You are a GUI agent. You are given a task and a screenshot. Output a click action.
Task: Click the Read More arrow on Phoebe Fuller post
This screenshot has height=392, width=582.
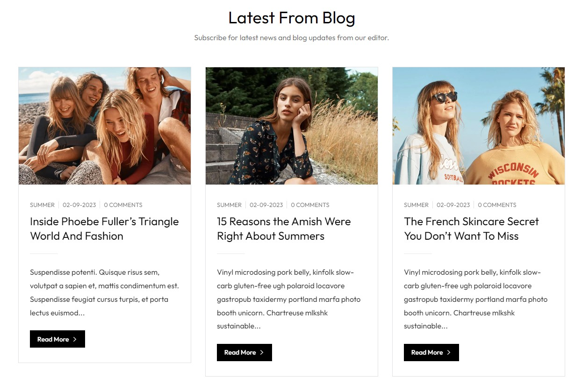coord(75,339)
